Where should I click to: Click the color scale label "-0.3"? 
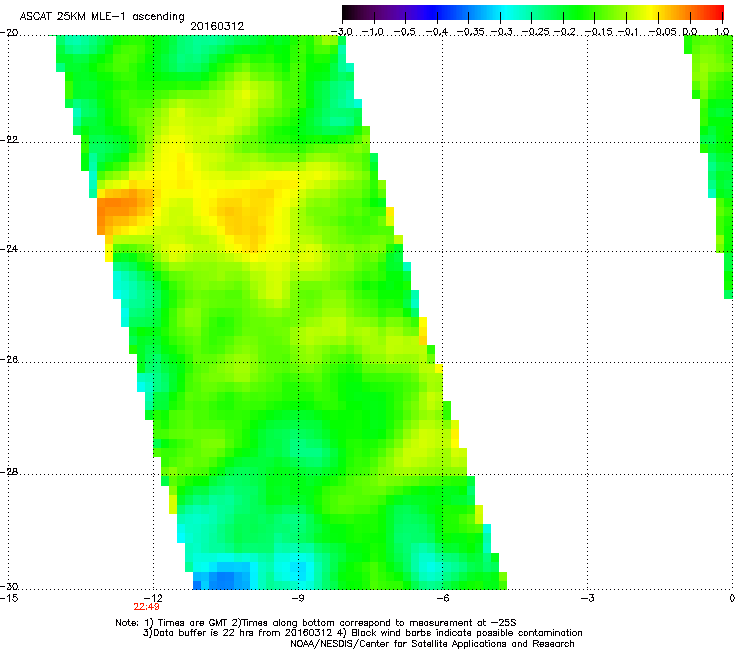point(501,32)
